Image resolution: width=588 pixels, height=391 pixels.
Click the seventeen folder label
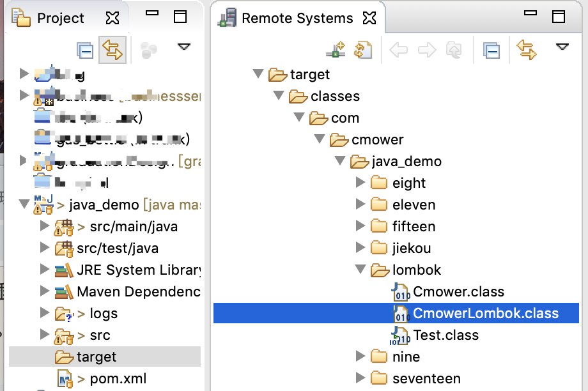[426, 379]
